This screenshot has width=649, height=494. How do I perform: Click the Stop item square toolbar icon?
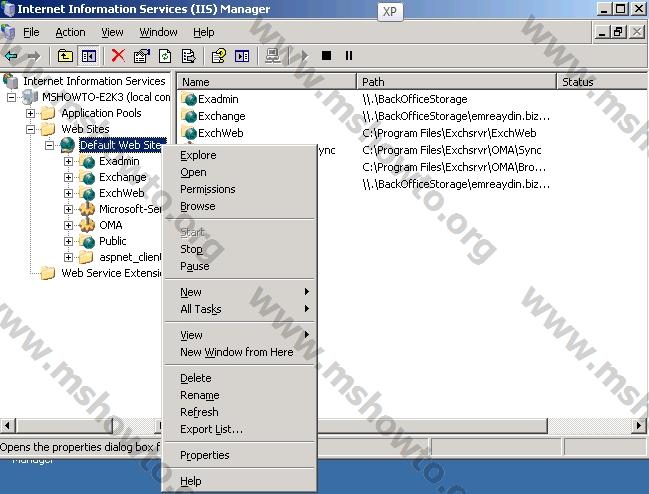[x=326, y=55]
